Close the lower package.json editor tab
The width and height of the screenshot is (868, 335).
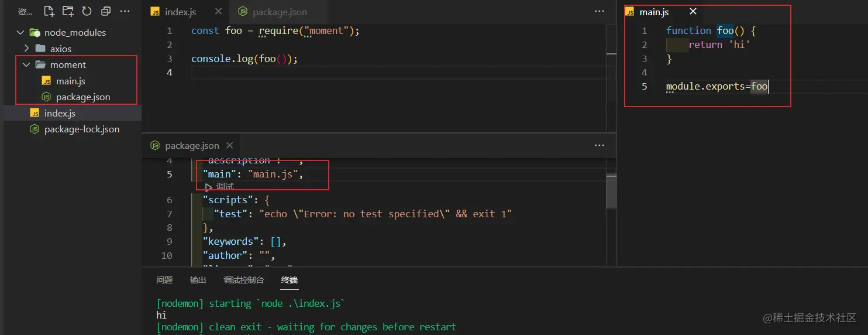pos(229,145)
